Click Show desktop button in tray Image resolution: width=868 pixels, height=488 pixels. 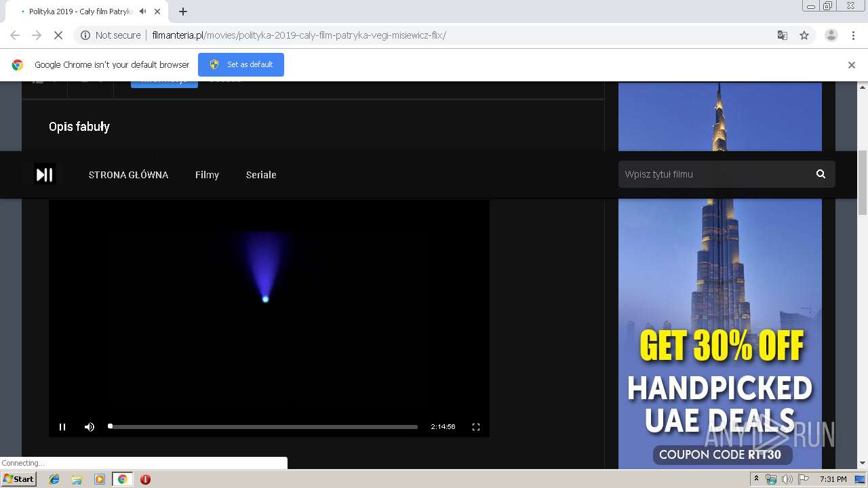click(860, 479)
